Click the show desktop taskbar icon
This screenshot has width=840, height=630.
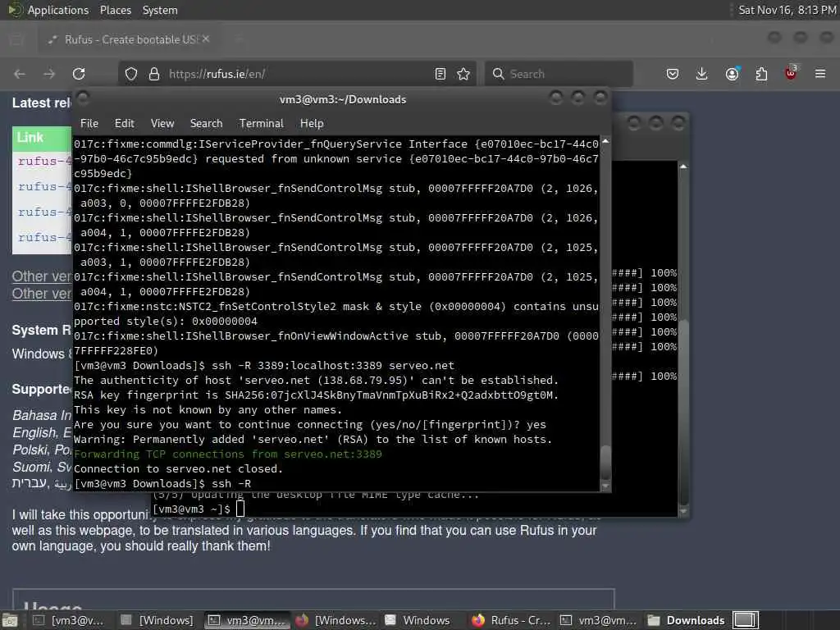10,620
